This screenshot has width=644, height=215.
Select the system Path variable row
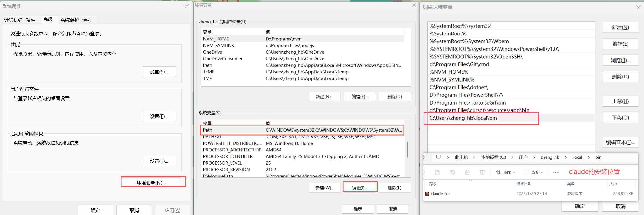pyautogui.click(x=302, y=130)
